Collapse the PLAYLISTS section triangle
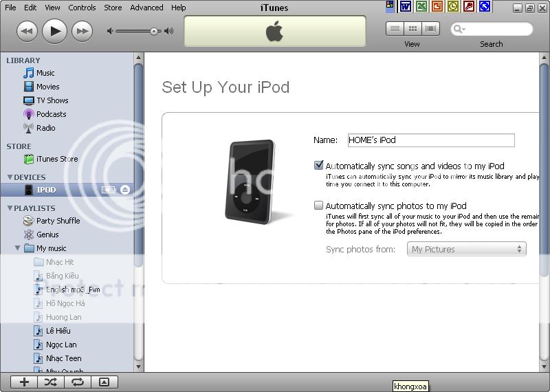 (10, 208)
